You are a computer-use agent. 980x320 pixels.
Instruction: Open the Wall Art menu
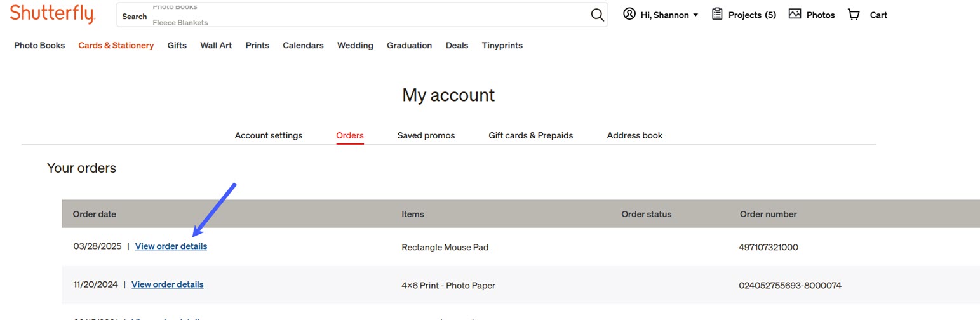[x=216, y=46]
